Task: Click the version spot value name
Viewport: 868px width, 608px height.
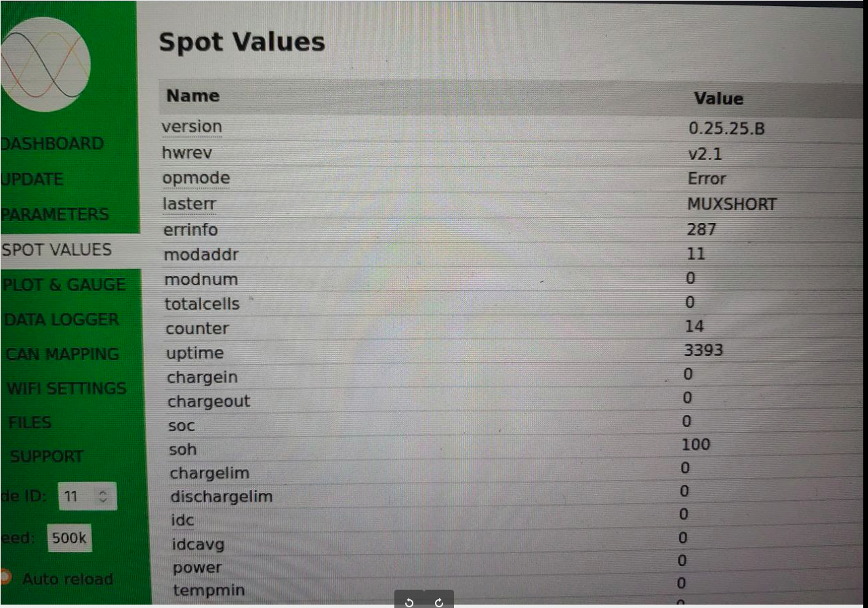Action: tap(192, 127)
